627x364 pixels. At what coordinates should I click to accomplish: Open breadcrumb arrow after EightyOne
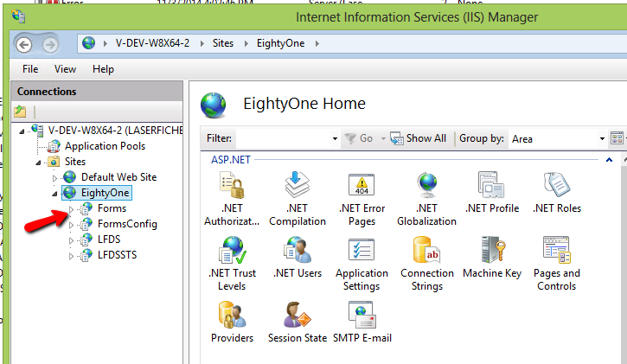pos(317,43)
